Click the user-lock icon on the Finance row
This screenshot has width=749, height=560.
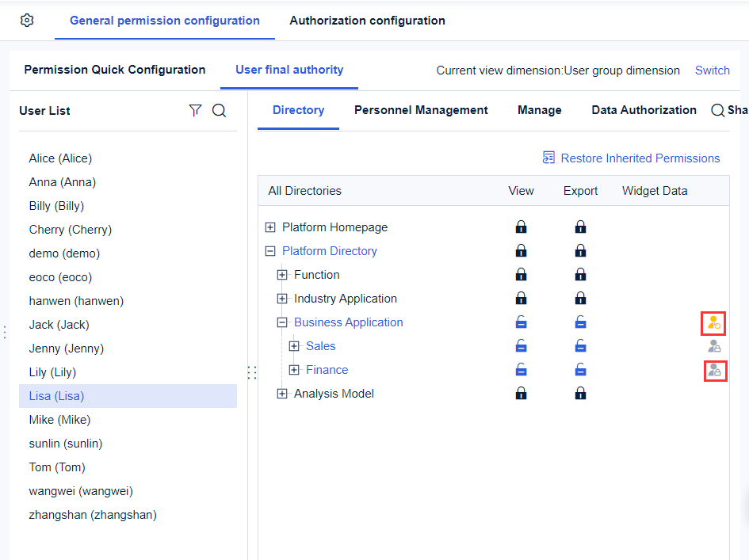point(715,370)
